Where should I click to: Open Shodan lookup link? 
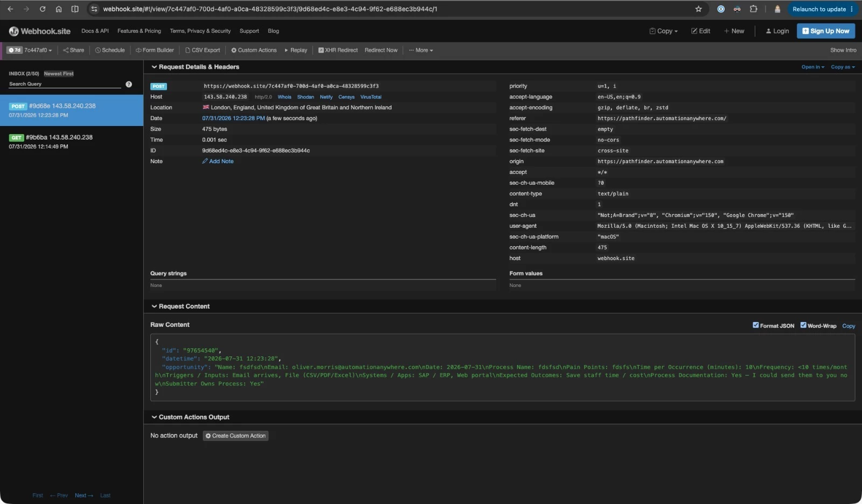pos(305,97)
